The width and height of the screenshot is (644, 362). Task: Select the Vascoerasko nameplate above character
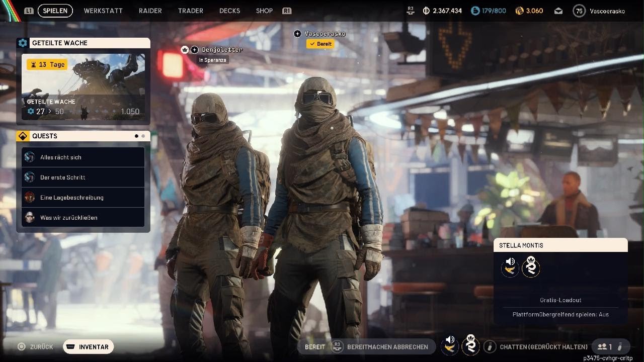click(x=325, y=34)
